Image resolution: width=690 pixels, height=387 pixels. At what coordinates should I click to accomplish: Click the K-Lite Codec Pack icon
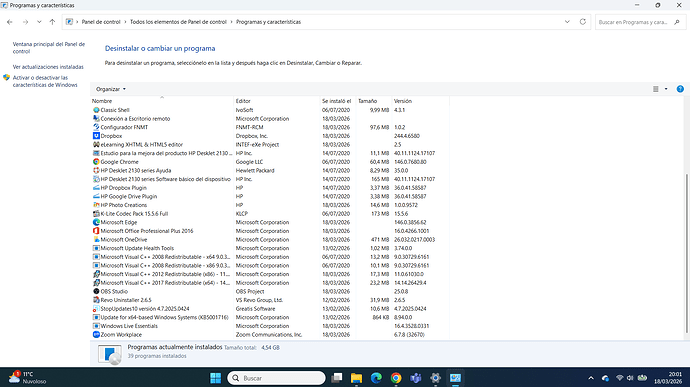[96, 214]
